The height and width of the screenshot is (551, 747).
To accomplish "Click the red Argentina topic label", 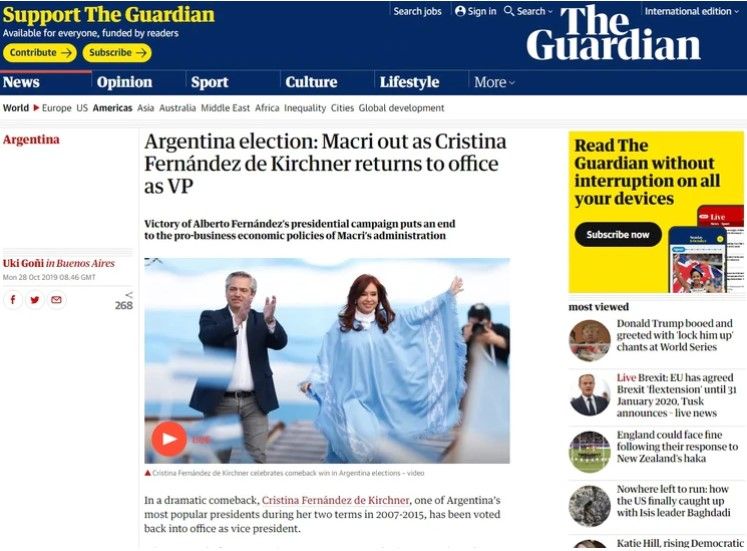I will coord(31,140).
